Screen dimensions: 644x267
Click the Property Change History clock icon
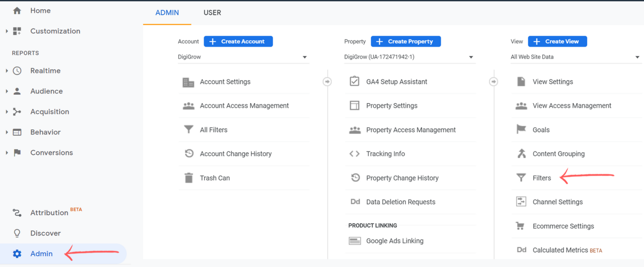[355, 177]
